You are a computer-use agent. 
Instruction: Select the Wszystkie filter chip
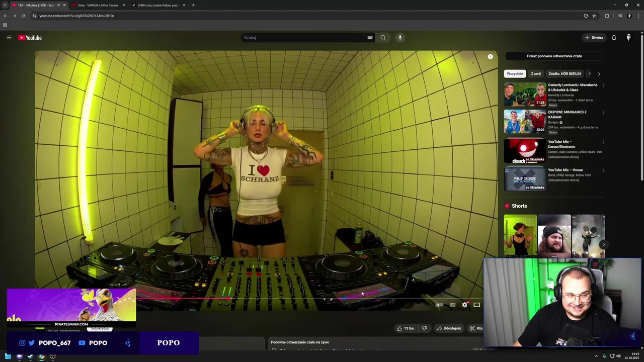(x=515, y=74)
